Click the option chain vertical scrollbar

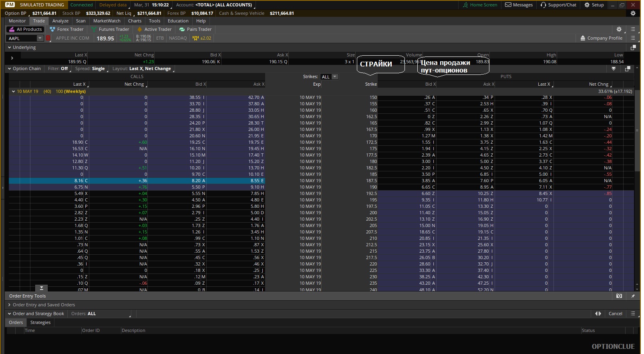[x=637, y=130]
